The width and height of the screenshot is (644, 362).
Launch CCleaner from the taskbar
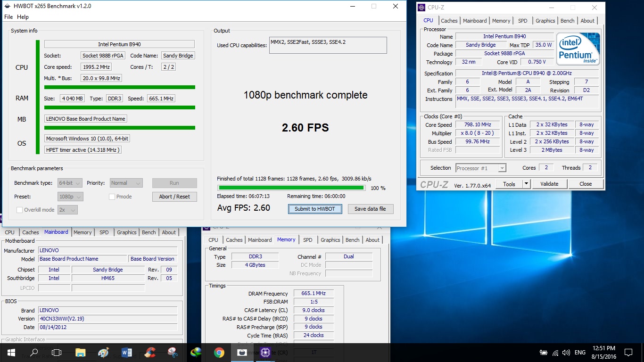(150, 352)
